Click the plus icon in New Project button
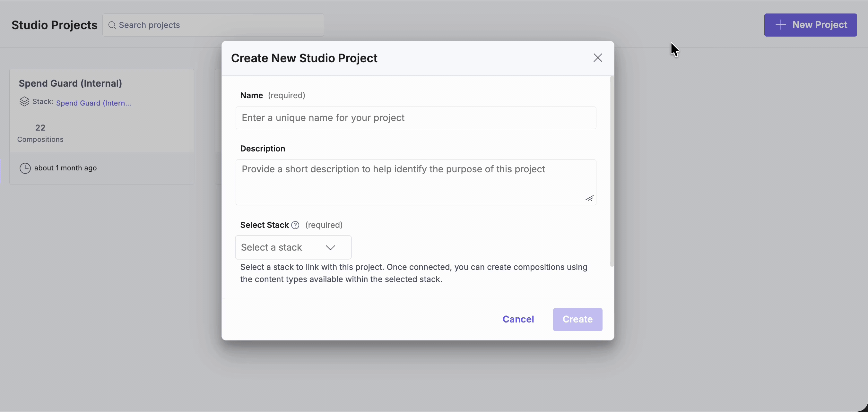868x412 pixels. tap(781, 25)
